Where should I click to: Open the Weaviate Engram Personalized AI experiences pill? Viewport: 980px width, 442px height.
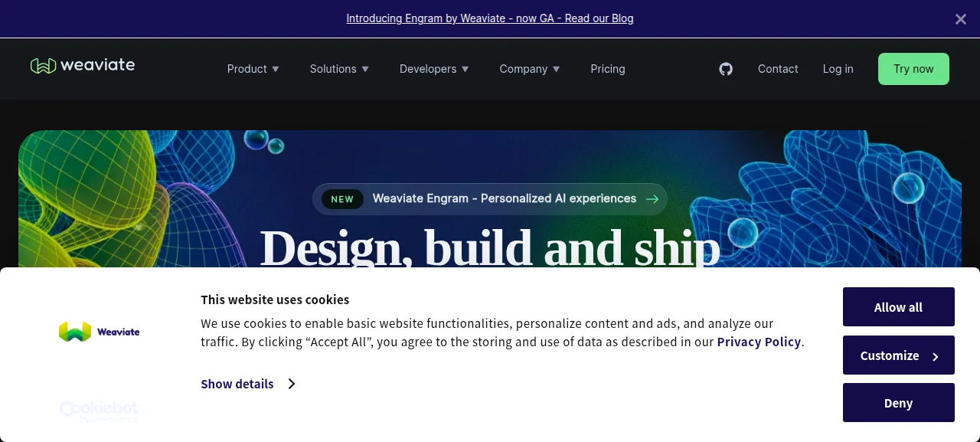click(490, 199)
